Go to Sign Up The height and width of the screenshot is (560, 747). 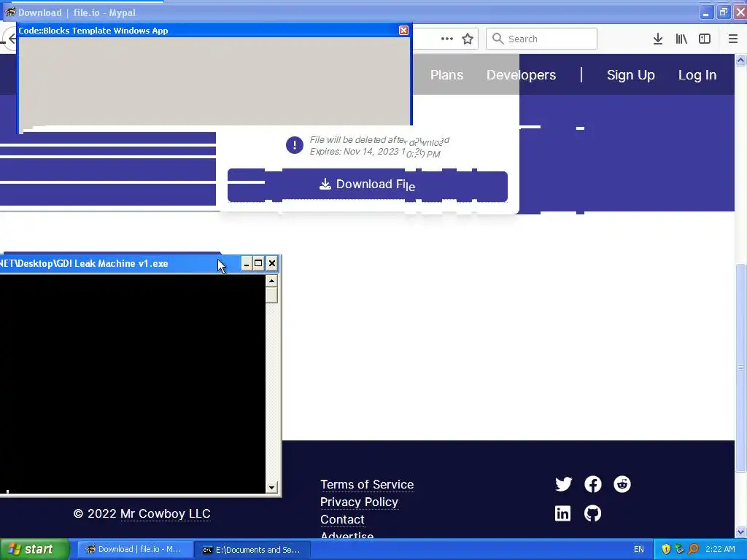[x=631, y=75]
